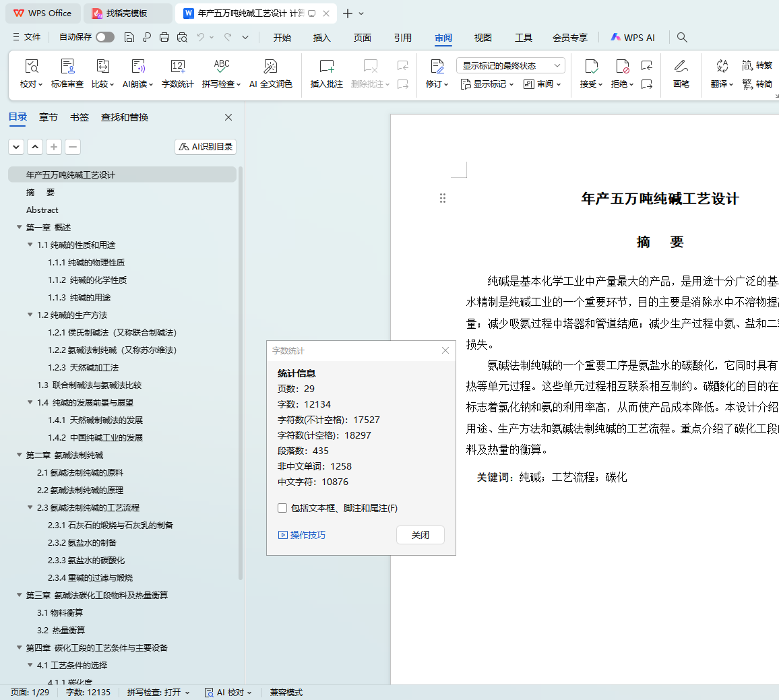Open the 操作技巧 link
This screenshot has width=779, height=700.
302,535
